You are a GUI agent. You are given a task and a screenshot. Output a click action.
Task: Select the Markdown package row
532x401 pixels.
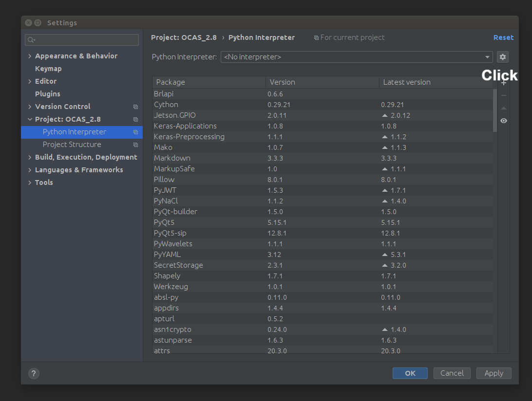click(323, 158)
